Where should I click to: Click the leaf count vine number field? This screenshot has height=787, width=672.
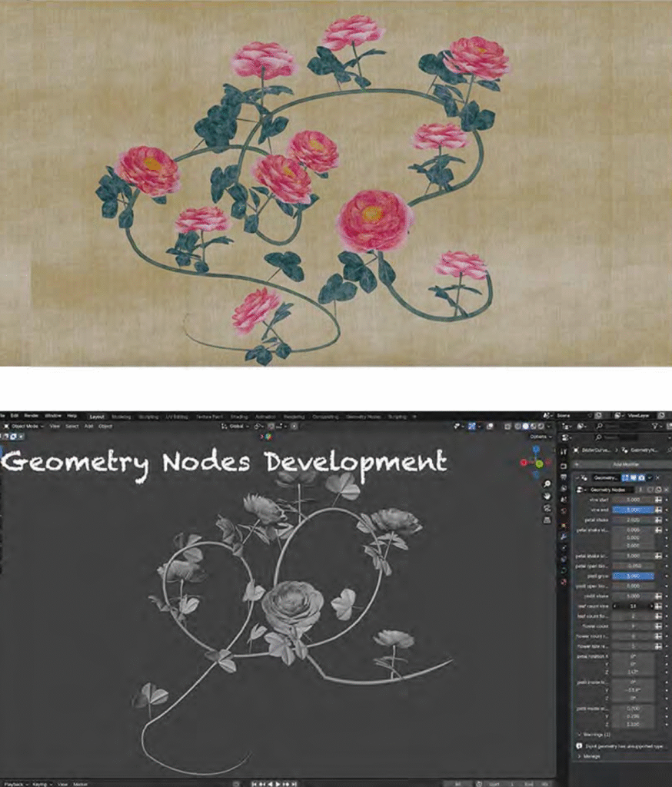[x=633, y=606]
